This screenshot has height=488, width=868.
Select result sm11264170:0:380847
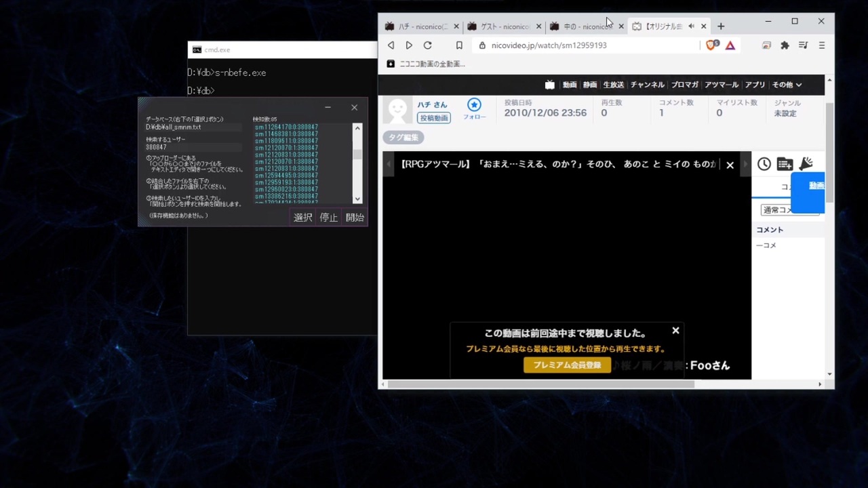(x=286, y=127)
